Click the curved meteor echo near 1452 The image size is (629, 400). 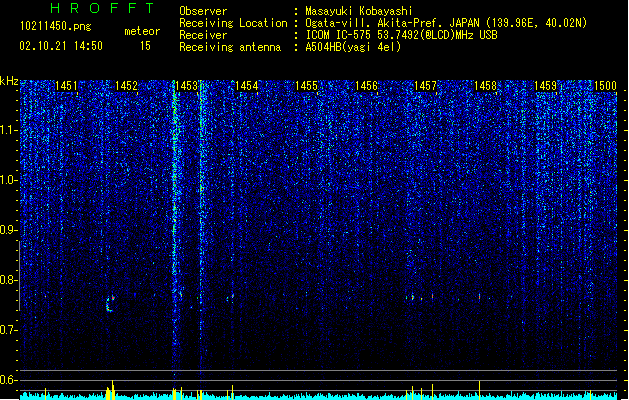(x=110, y=304)
